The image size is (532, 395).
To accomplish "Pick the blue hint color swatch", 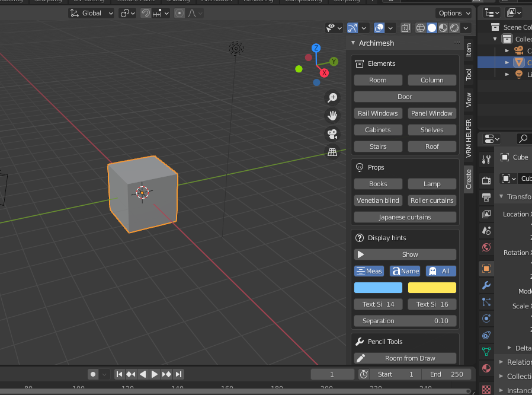I will 378,288.
